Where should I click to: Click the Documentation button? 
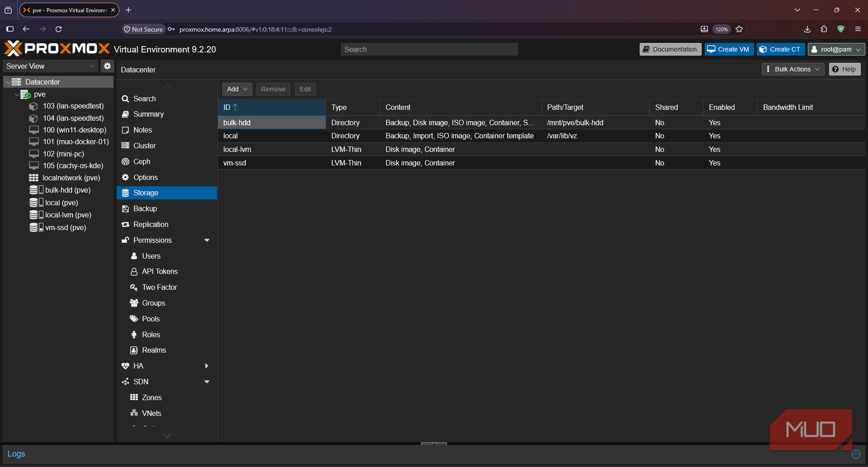[670, 49]
